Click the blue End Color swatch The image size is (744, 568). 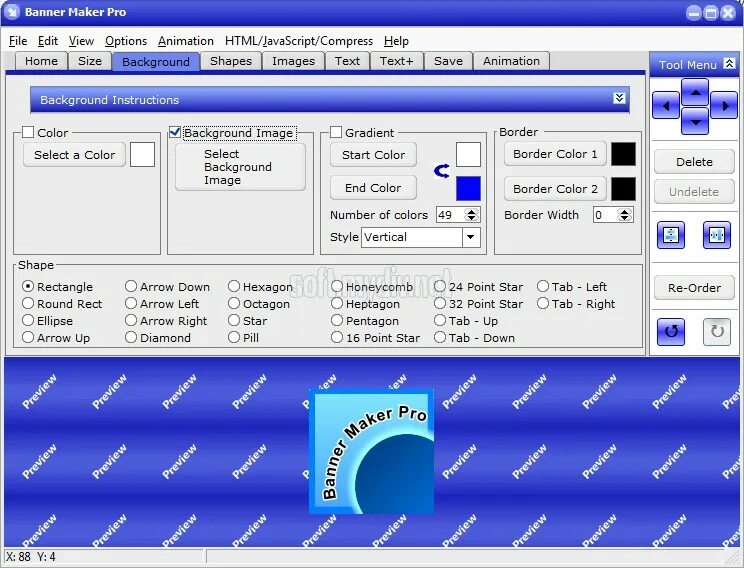(x=468, y=188)
